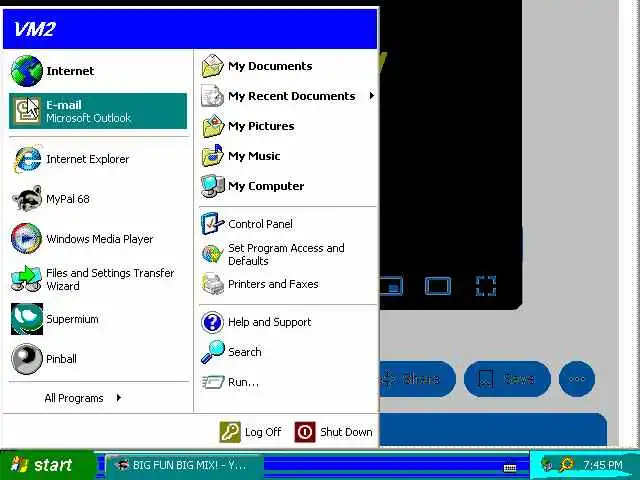Click the Run... icon
The image size is (640, 480).
tap(213, 382)
